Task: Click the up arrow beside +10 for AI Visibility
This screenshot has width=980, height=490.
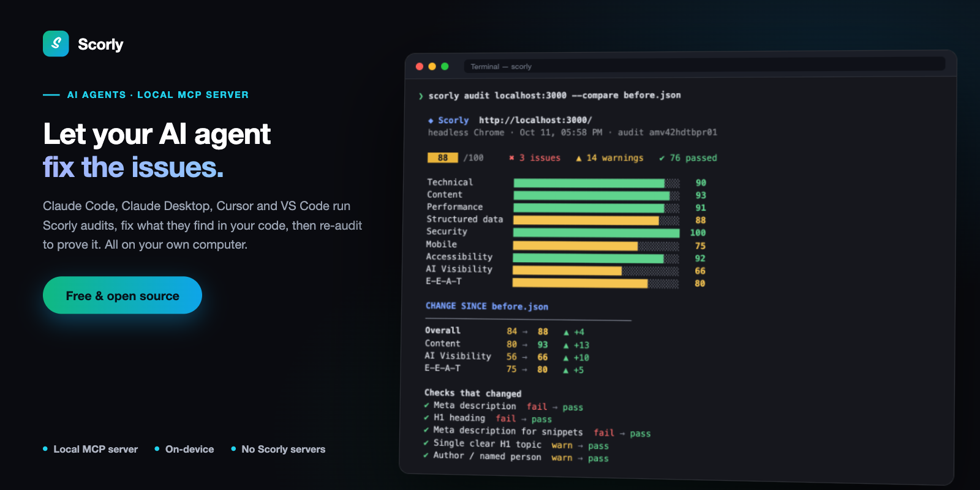Action: coord(566,358)
